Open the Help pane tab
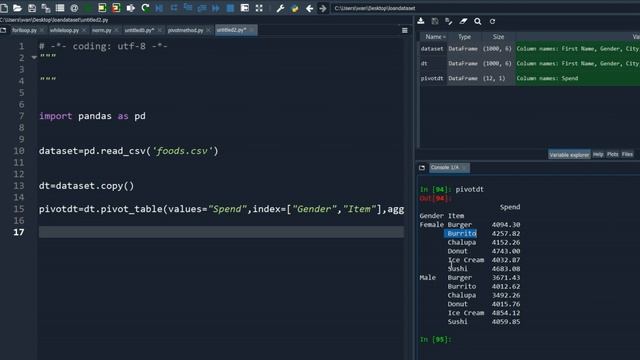 tap(598, 154)
